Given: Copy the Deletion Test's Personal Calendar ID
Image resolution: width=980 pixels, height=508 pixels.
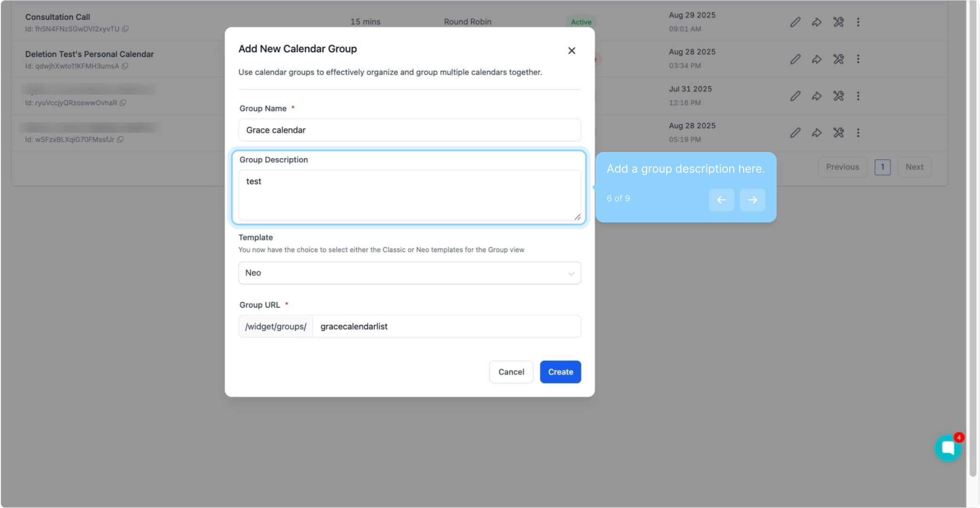Looking at the screenshot, I should pos(125,66).
